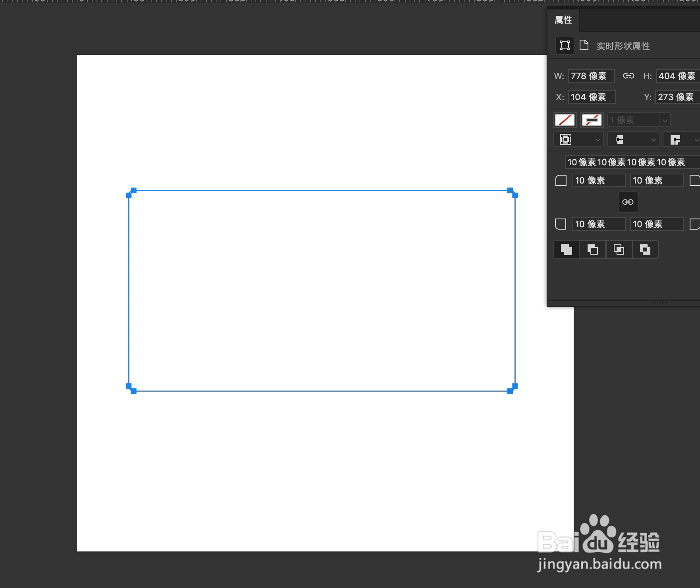Edit bottom-right corner radius 10 像素

tap(657, 224)
